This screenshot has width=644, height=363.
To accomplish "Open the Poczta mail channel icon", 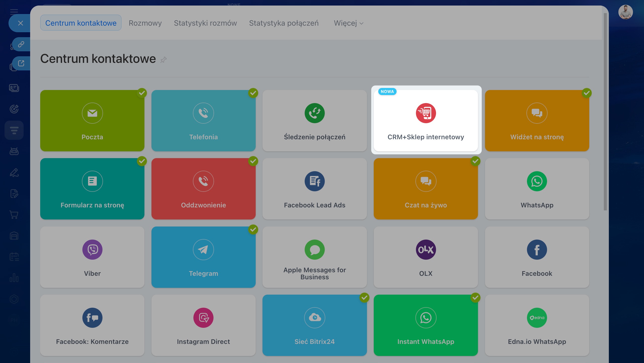I will [x=92, y=113].
